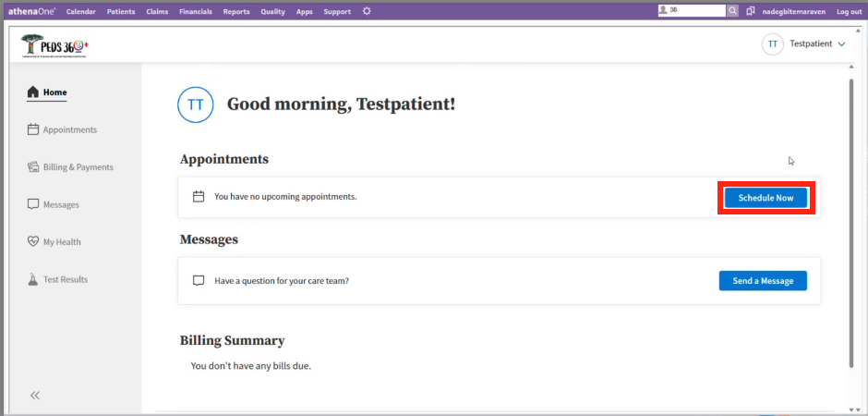
Task: Open the Financials menu
Action: tap(195, 12)
